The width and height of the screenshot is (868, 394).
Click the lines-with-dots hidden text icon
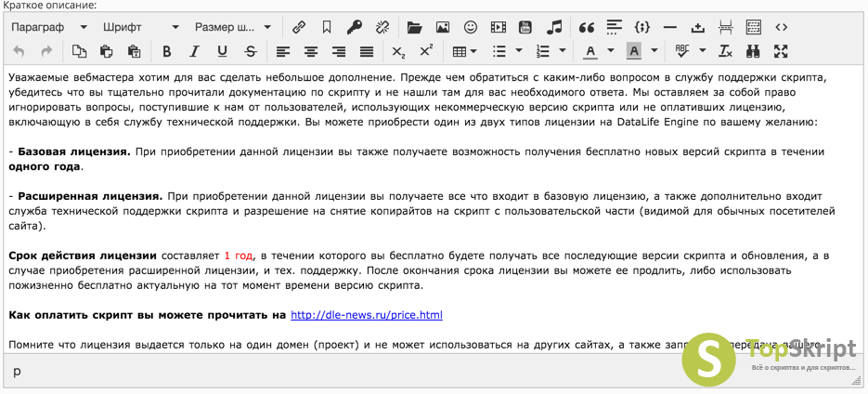pos(615,27)
